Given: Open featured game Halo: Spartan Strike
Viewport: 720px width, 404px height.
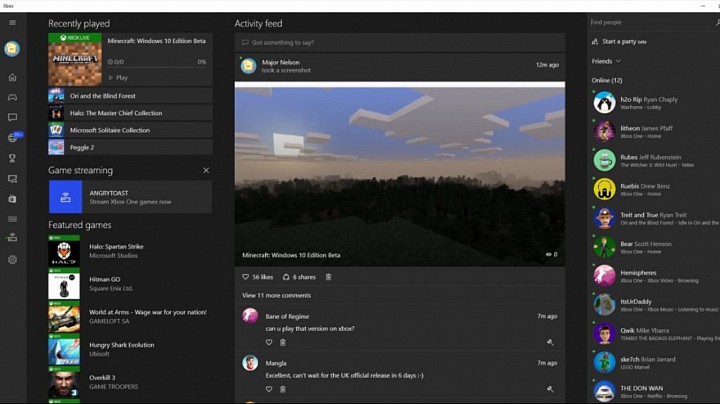Looking at the screenshot, I should pos(130,251).
